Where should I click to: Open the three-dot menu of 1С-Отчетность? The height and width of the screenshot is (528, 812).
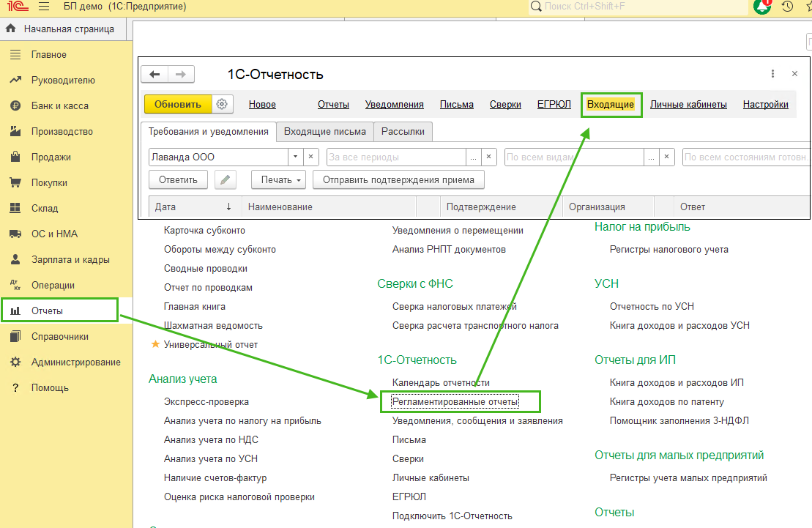(772, 73)
